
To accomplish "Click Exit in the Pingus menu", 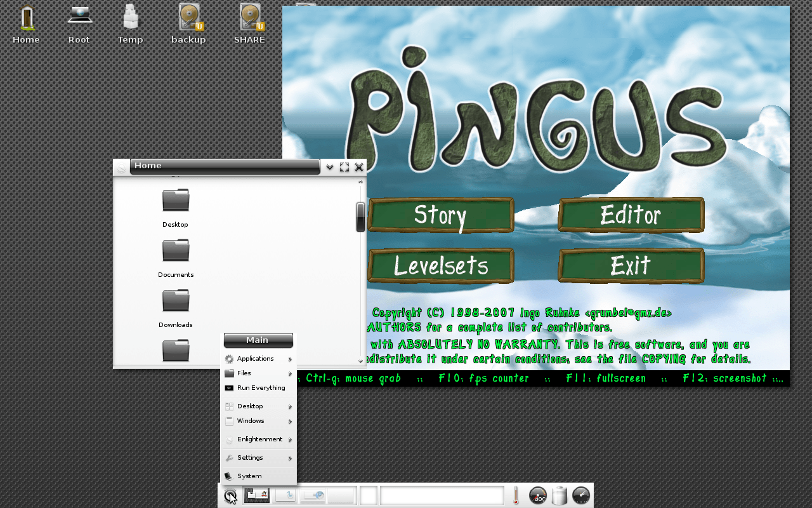I will coord(631,265).
